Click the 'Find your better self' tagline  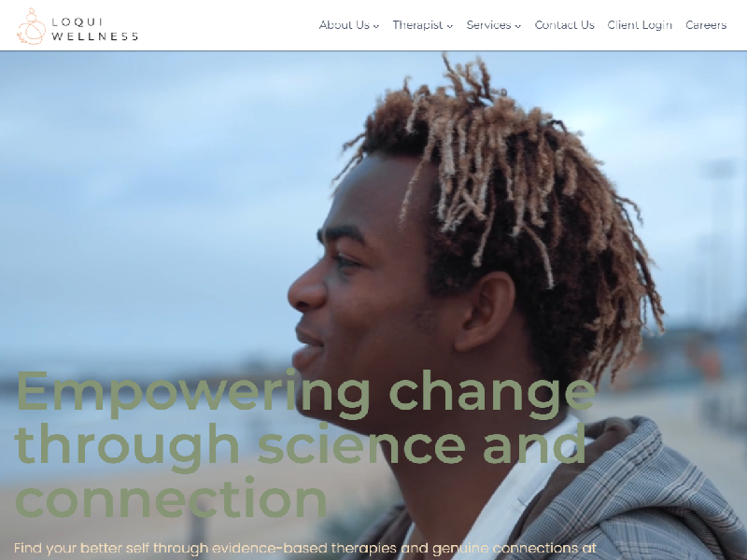pos(305,548)
